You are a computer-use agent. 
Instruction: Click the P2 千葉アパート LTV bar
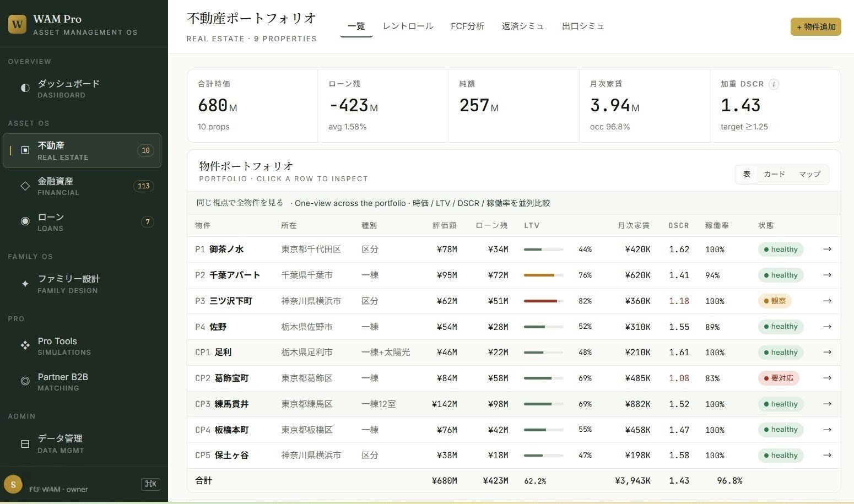click(x=543, y=275)
